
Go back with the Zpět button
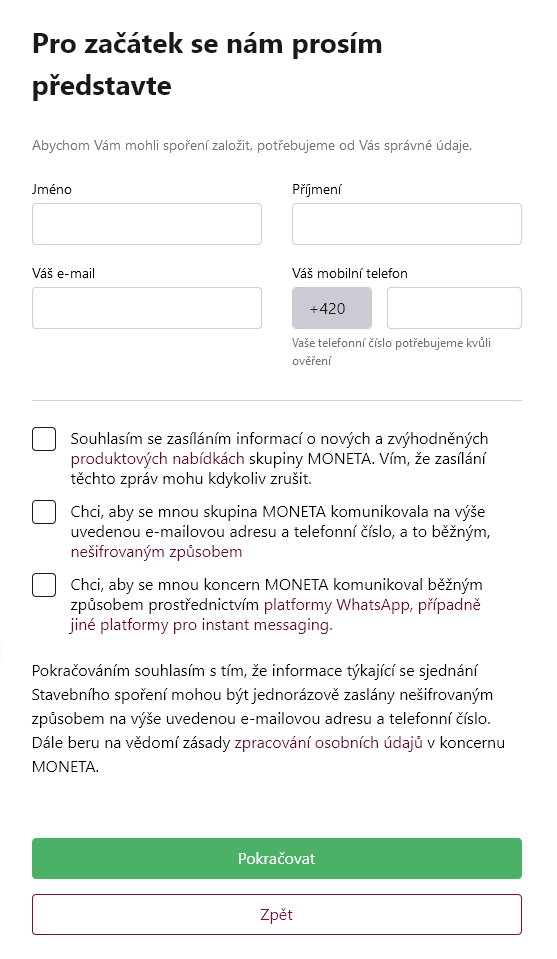[x=277, y=915]
